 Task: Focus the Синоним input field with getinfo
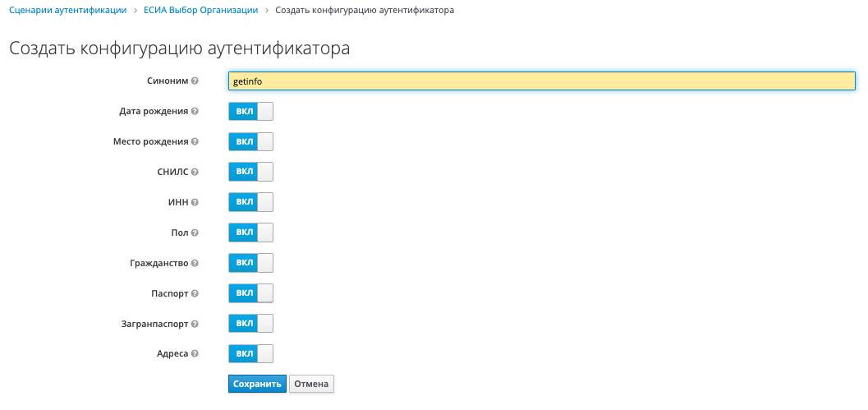(x=542, y=81)
